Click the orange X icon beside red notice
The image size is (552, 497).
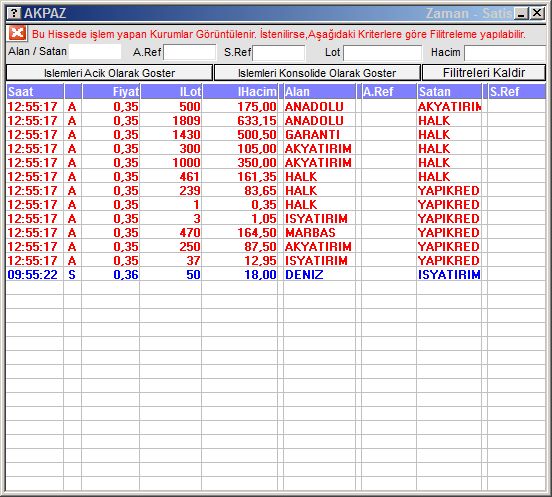tap(17, 33)
